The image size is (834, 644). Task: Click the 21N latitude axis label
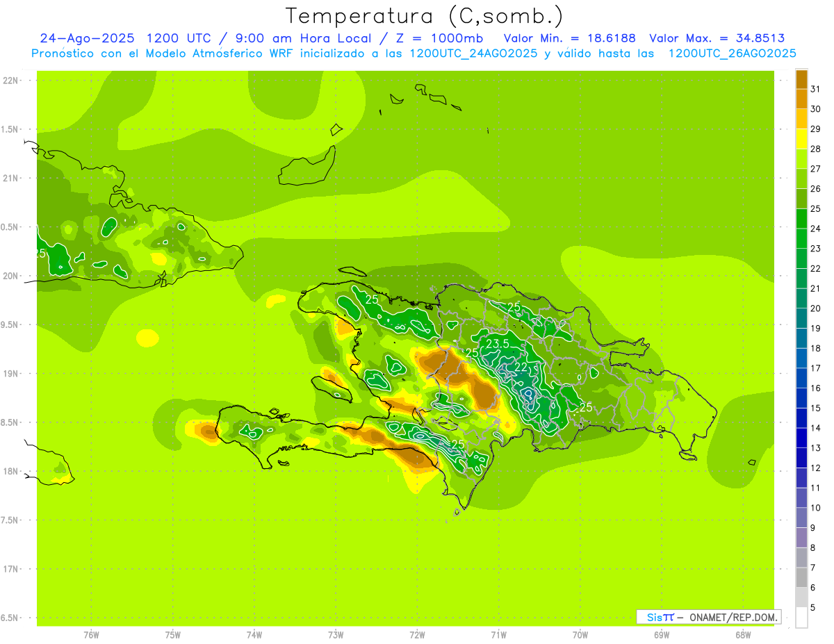click(10, 178)
